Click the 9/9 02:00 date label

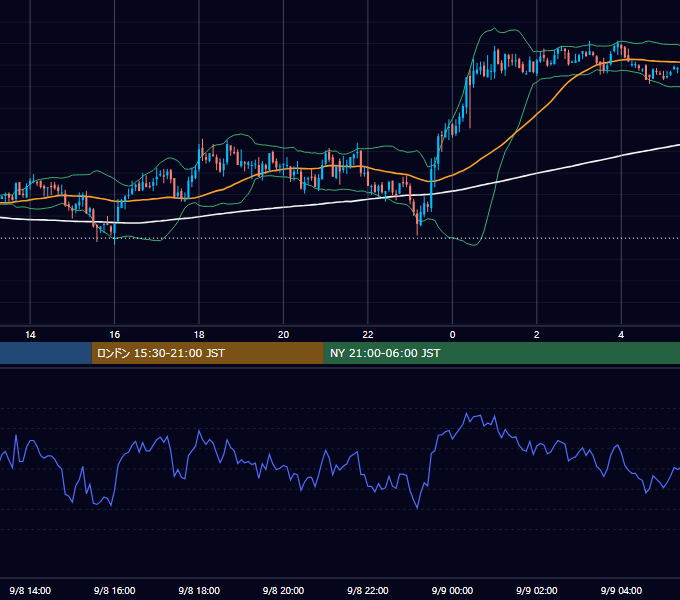(536, 590)
